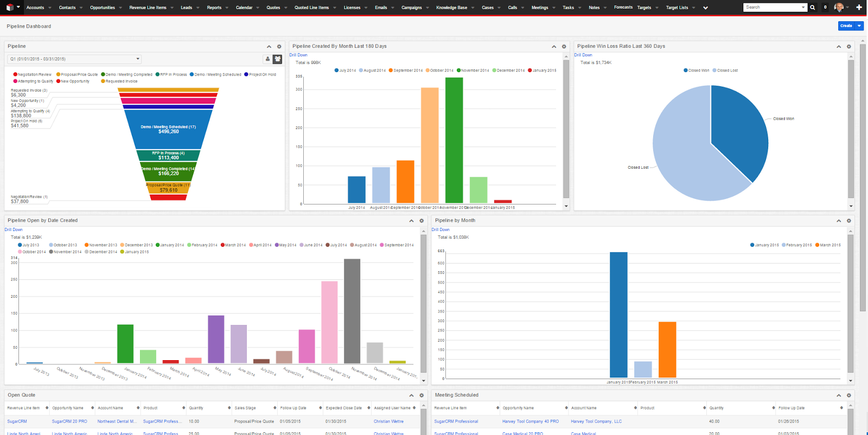Viewport: 868px width, 435px height.
Task: Open the SugarCRM 20 PRO opportunity link
Action: pyautogui.click(x=69, y=421)
